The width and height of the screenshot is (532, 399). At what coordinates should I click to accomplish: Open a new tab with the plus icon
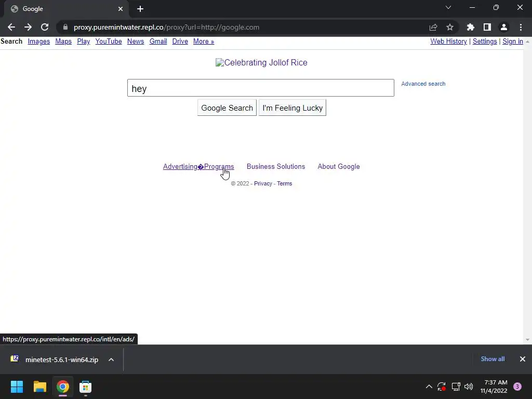140,9
